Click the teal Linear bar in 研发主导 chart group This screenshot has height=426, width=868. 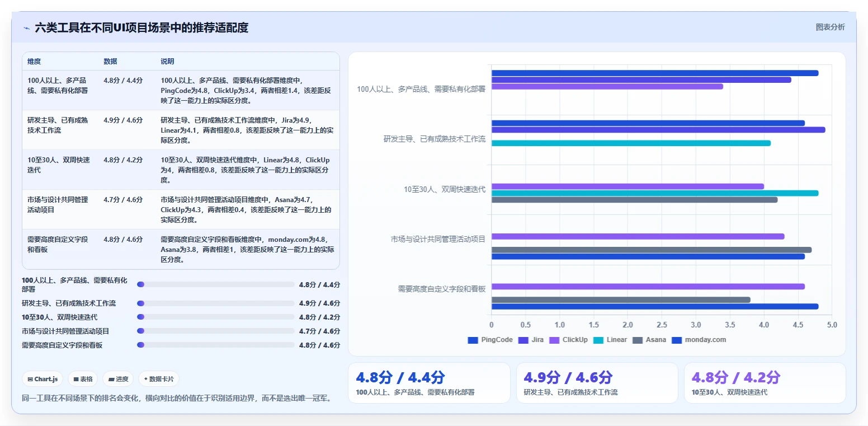pos(631,143)
